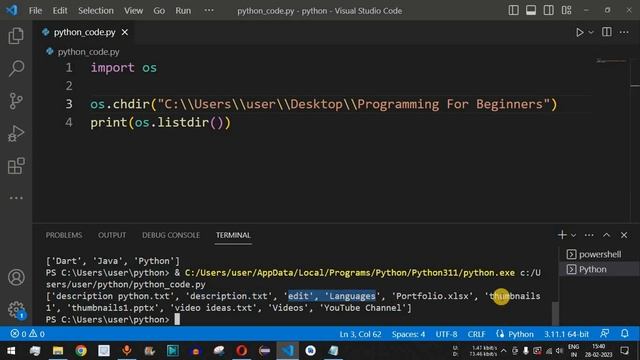Open the feedback icon in status bar

[x=604, y=333]
